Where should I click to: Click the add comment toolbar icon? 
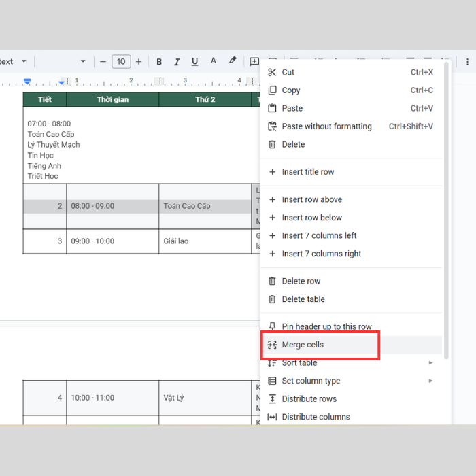point(254,62)
